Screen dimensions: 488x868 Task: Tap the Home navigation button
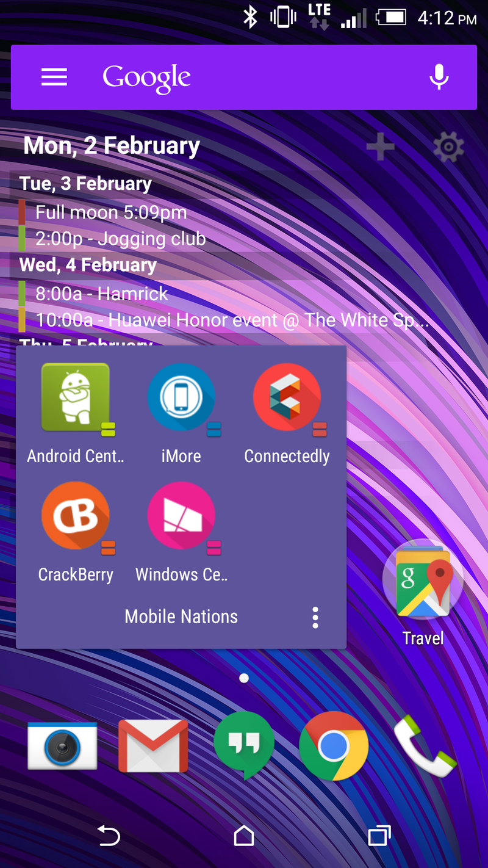pyautogui.click(x=244, y=836)
